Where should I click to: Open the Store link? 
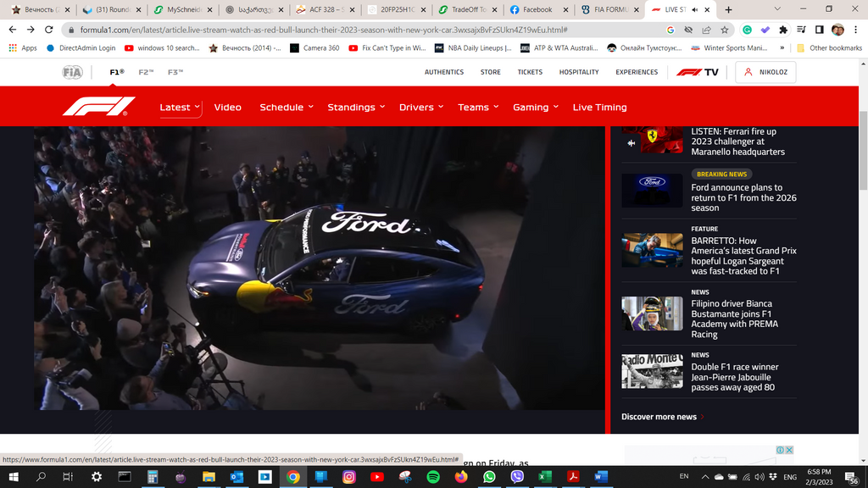click(491, 72)
